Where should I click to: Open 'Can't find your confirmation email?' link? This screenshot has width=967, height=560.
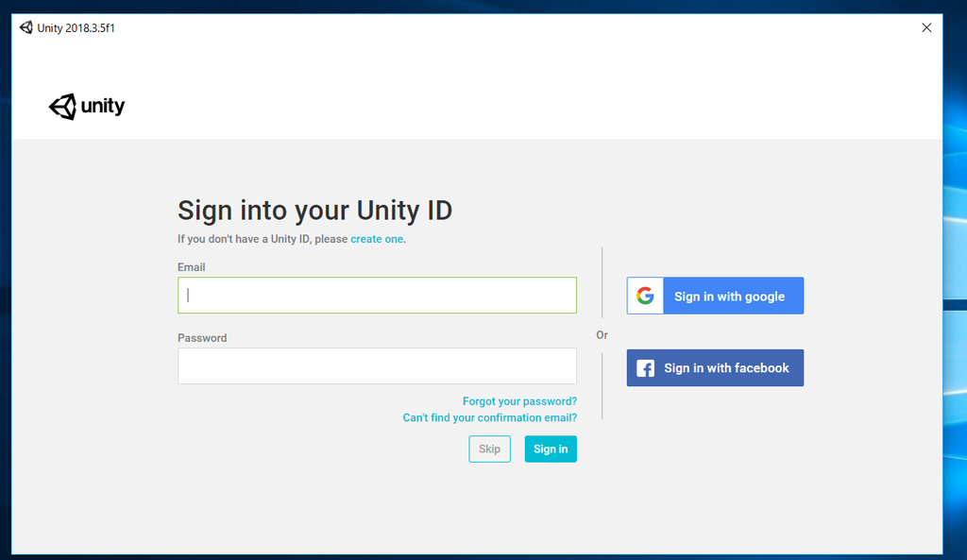[490, 418]
